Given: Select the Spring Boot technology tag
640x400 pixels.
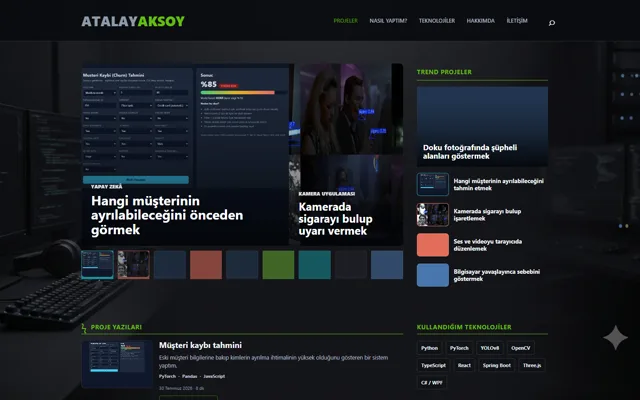Looking at the screenshot, I should [497, 365].
